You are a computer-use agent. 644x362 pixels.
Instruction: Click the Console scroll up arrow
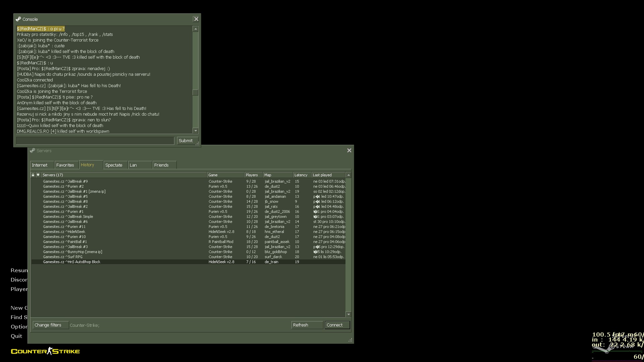point(196,29)
